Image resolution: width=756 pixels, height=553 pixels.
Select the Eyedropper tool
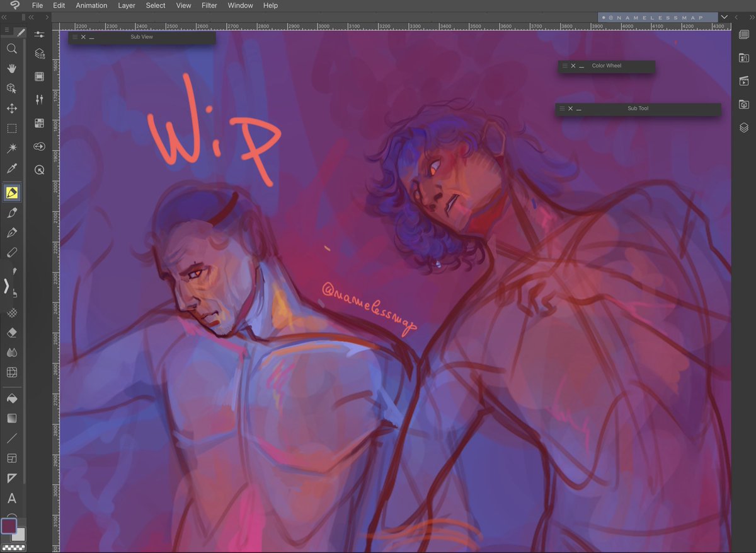click(11, 168)
